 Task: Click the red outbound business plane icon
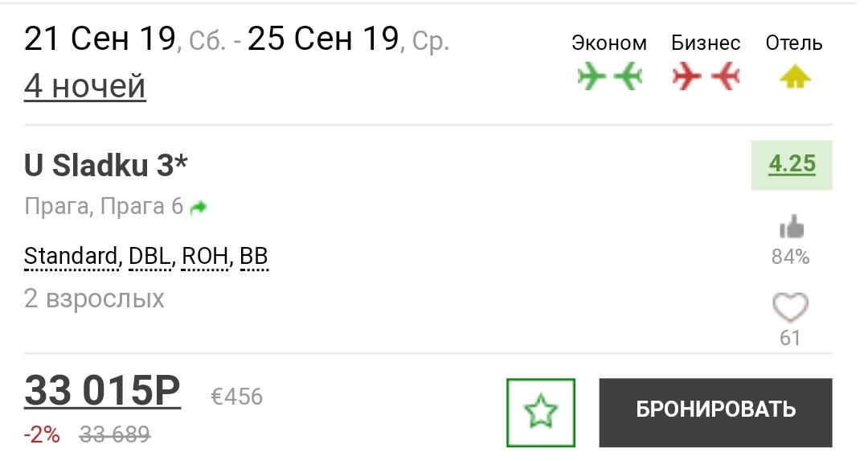[x=687, y=76]
